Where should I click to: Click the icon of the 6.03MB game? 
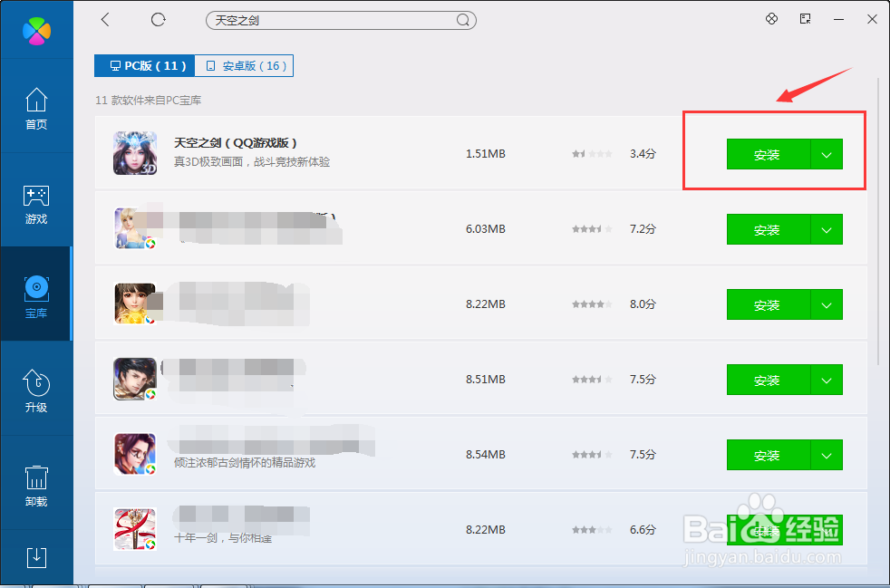pyautogui.click(x=135, y=228)
